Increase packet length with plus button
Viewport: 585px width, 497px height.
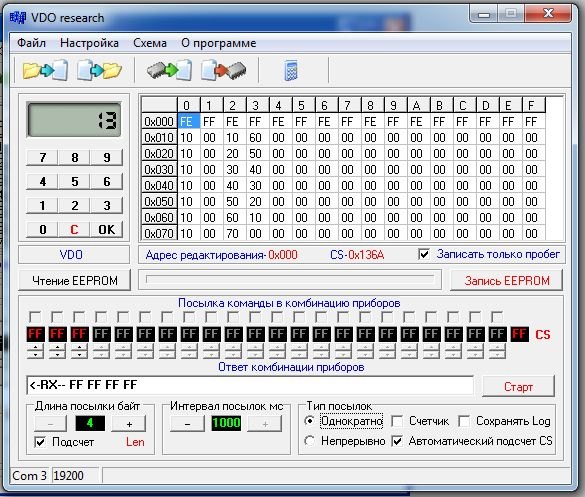click(x=129, y=424)
